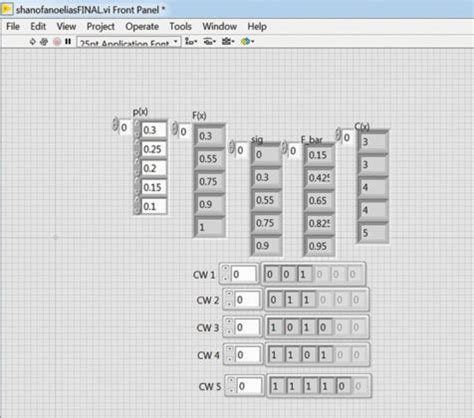Viewport: 474px width, 418px height.
Task: Open the Resize Objects toolbar menu
Action: [228, 41]
